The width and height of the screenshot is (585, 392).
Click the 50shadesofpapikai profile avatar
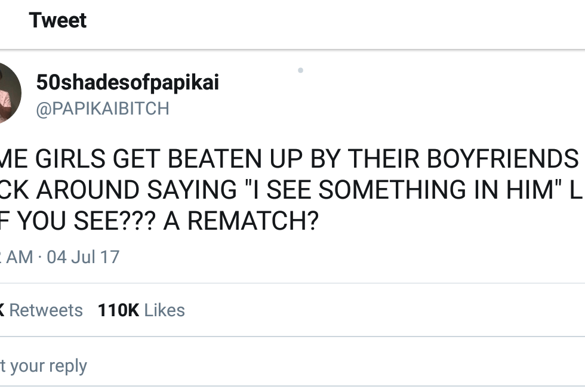pos(8,94)
